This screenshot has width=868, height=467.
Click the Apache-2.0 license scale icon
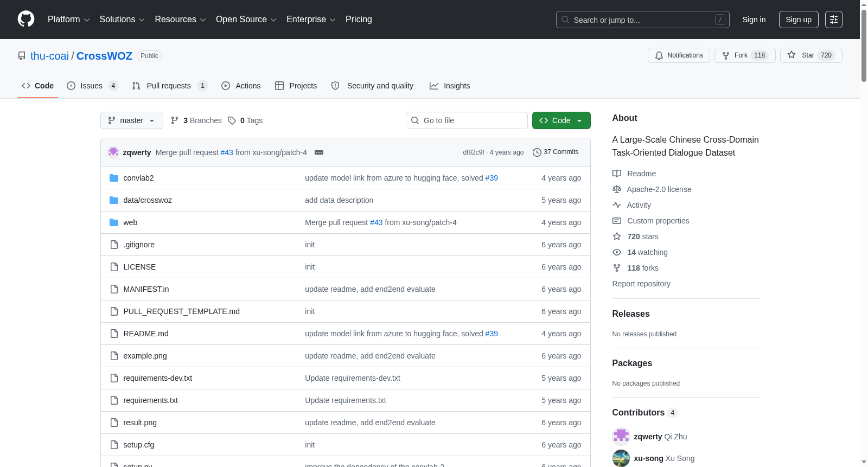[617, 189]
